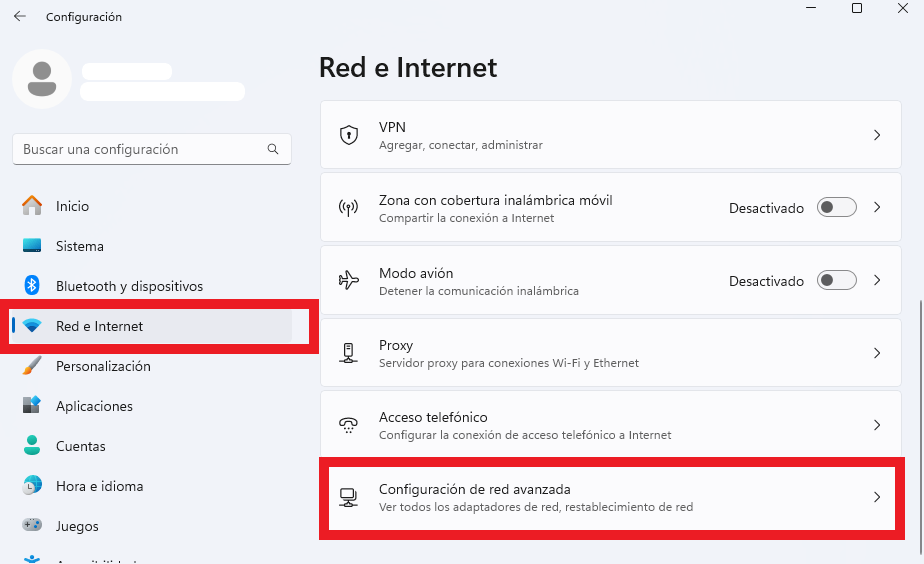The height and width of the screenshot is (564, 924).
Task: Enable the Modo avión switch
Action: coord(836,281)
